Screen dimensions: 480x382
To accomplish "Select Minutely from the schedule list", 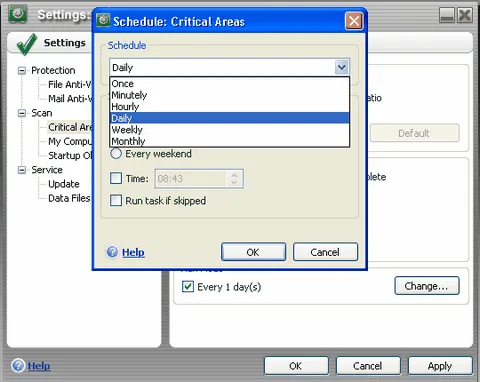I will coord(230,95).
